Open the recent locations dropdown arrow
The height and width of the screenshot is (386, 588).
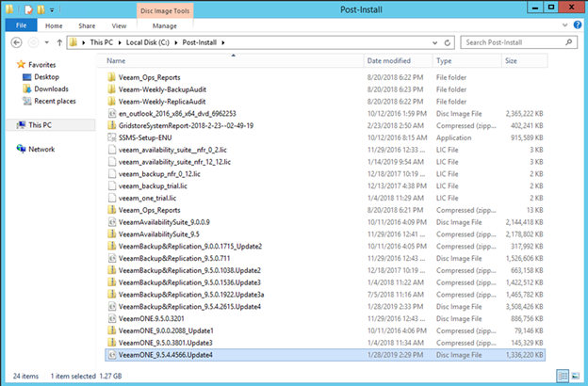(47, 42)
